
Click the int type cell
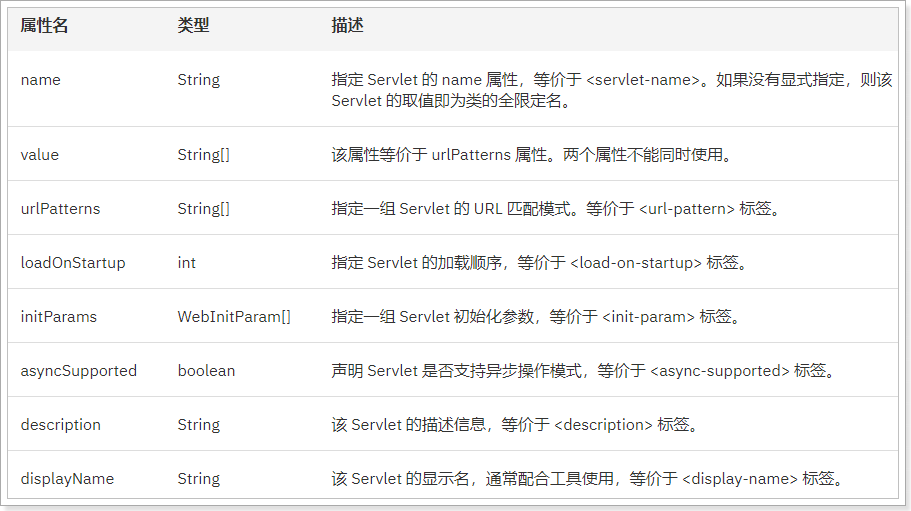click(x=186, y=262)
